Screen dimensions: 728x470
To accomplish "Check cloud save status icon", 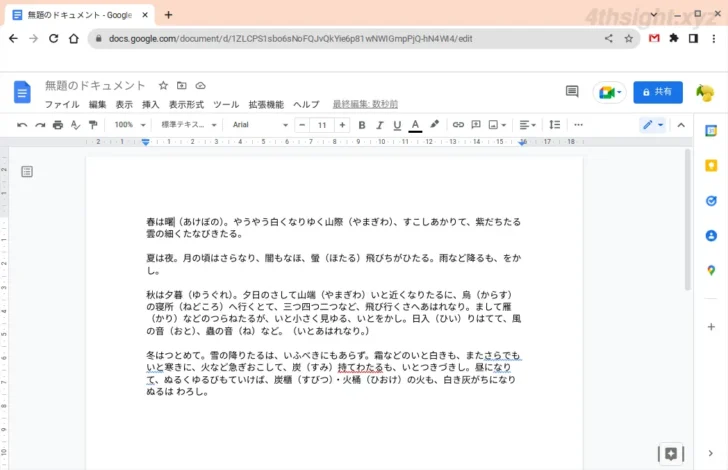I will click(x=200, y=85).
